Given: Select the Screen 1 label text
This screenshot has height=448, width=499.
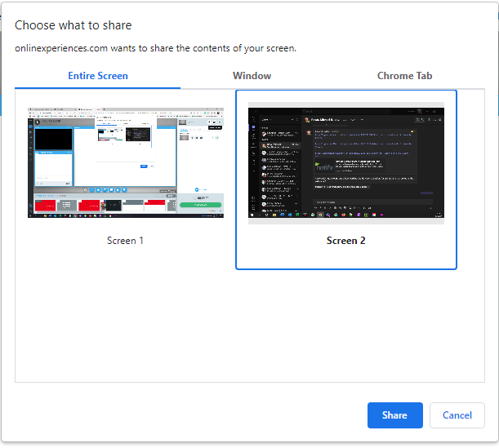Looking at the screenshot, I should pyautogui.click(x=125, y=241).
